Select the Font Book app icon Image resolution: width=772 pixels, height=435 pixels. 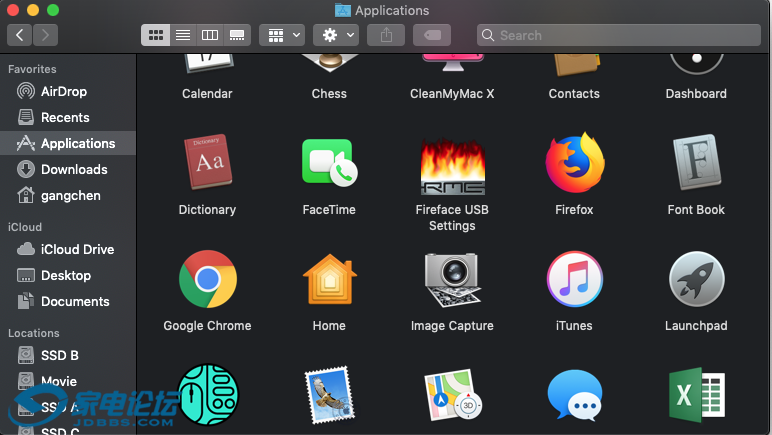(697, 162)
